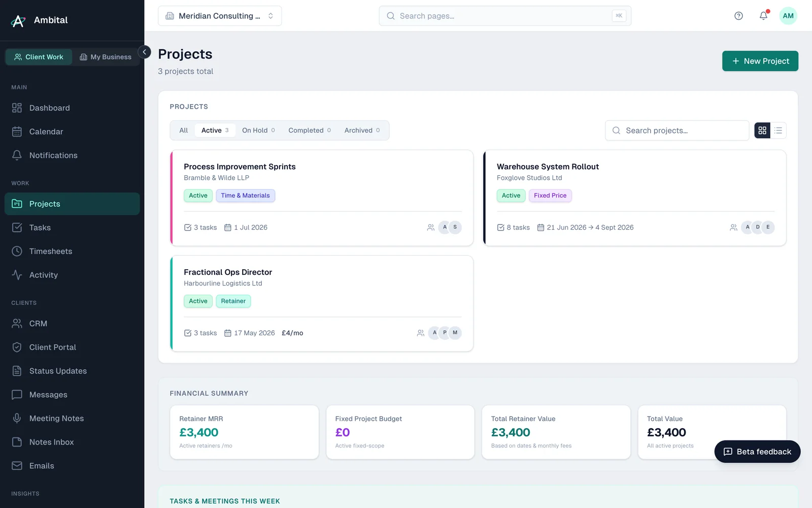Open the Tasks page
The image size is (812, 508).
[72, 228]
